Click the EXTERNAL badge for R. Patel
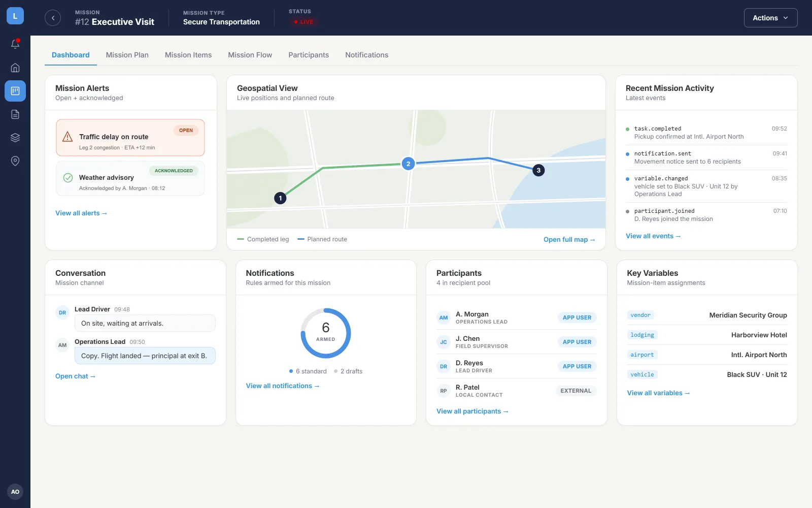The image size is (812, 508). 576,391
